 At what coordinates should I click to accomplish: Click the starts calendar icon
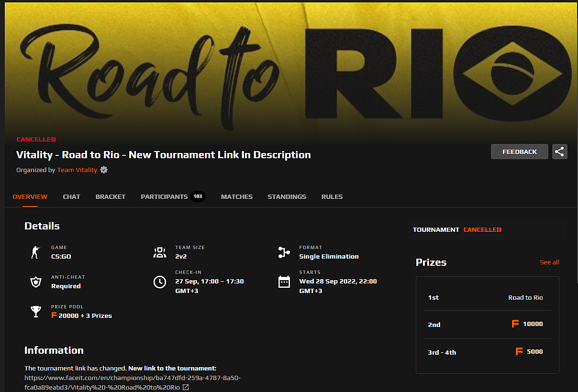[284, 282]
